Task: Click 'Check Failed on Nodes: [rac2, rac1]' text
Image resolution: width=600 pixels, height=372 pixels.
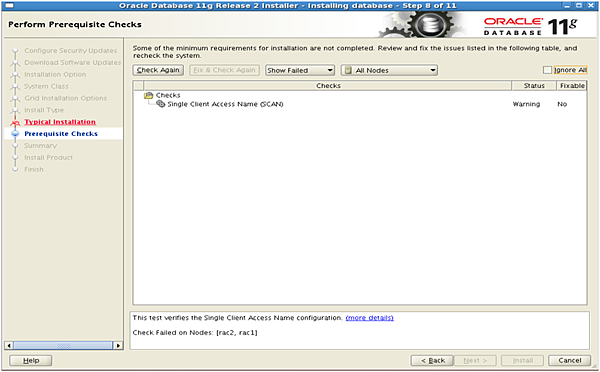Action: tap(195, 333)
